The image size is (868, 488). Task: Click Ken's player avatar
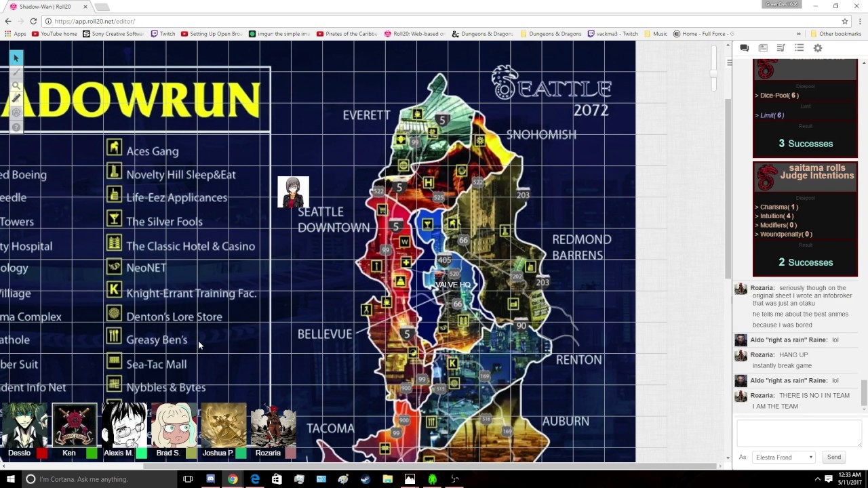[75, 425]
